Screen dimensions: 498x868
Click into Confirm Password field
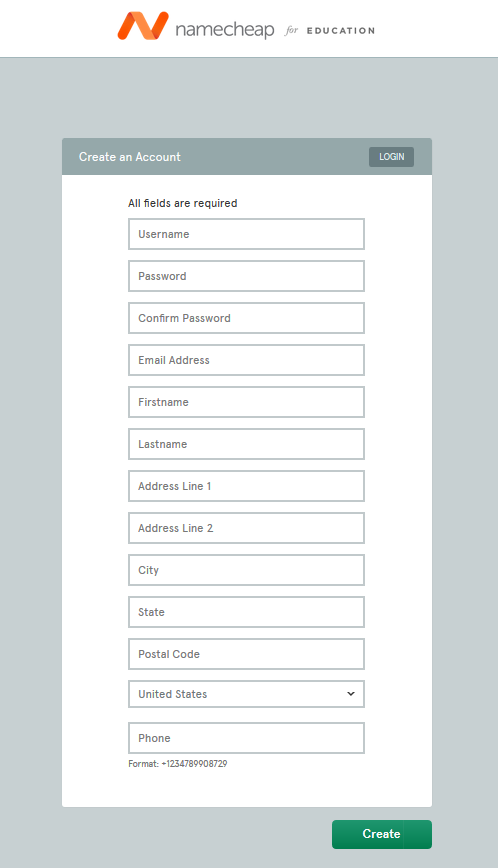tap(246, 318)
